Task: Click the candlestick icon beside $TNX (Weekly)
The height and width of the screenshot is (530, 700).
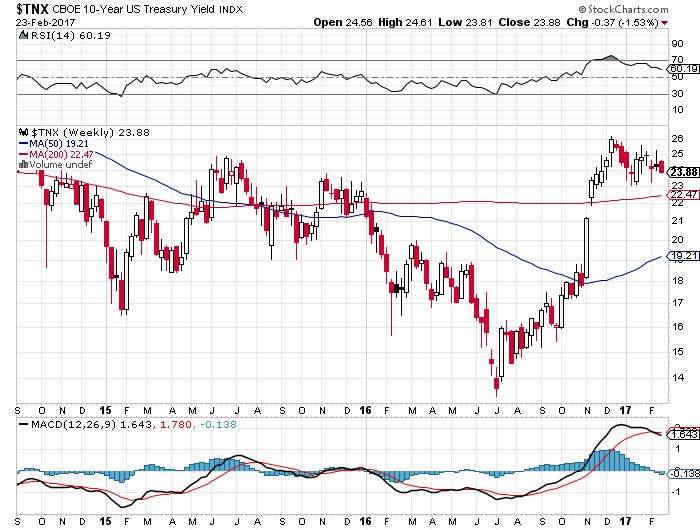Action: (24, 132)
